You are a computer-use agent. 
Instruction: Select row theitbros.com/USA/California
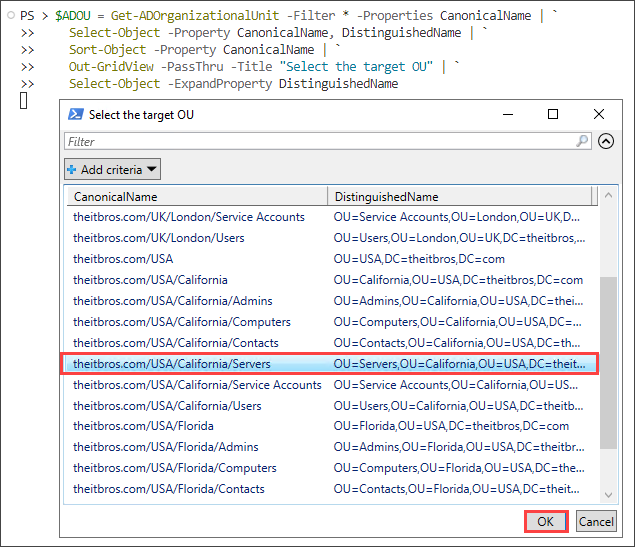coord(332,280)
